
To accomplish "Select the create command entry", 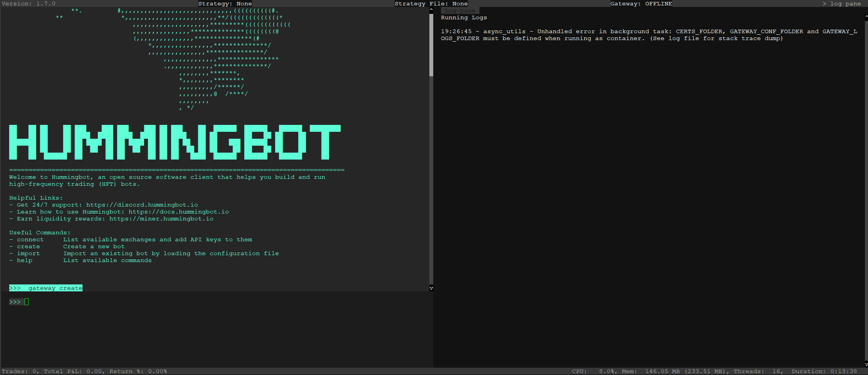I will [x=29, y=246].
